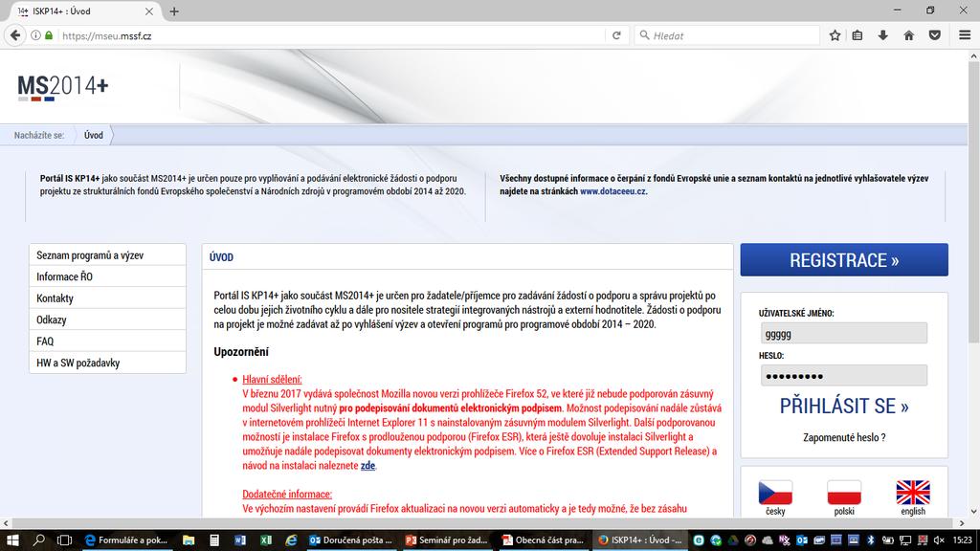
Task: Focus the Heslo password field
Action: click(844, 375)
